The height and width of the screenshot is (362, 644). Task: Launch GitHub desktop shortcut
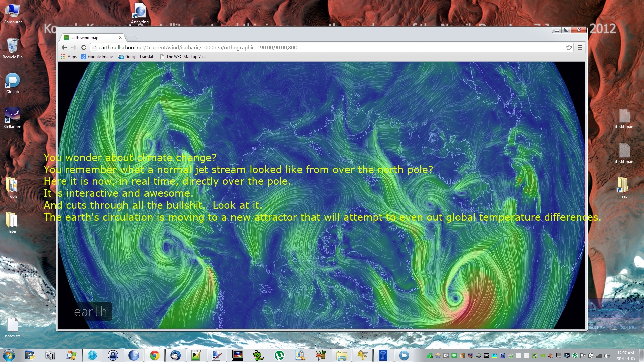[13, 83]
